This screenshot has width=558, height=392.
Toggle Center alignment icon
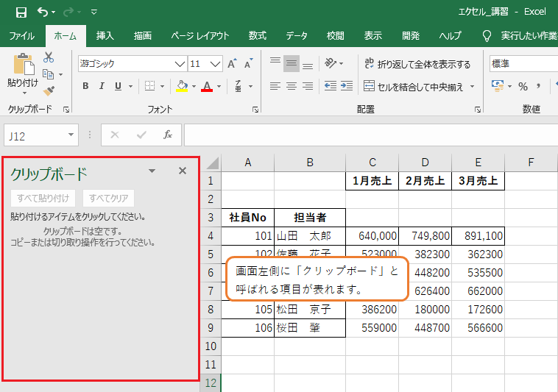[x=292, y=86]
